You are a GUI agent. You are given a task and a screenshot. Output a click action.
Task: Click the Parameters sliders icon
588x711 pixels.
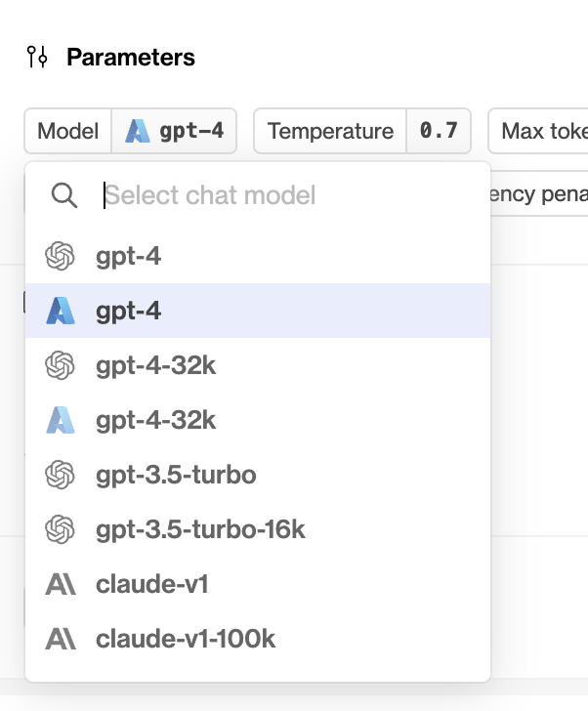coord(37,57)
